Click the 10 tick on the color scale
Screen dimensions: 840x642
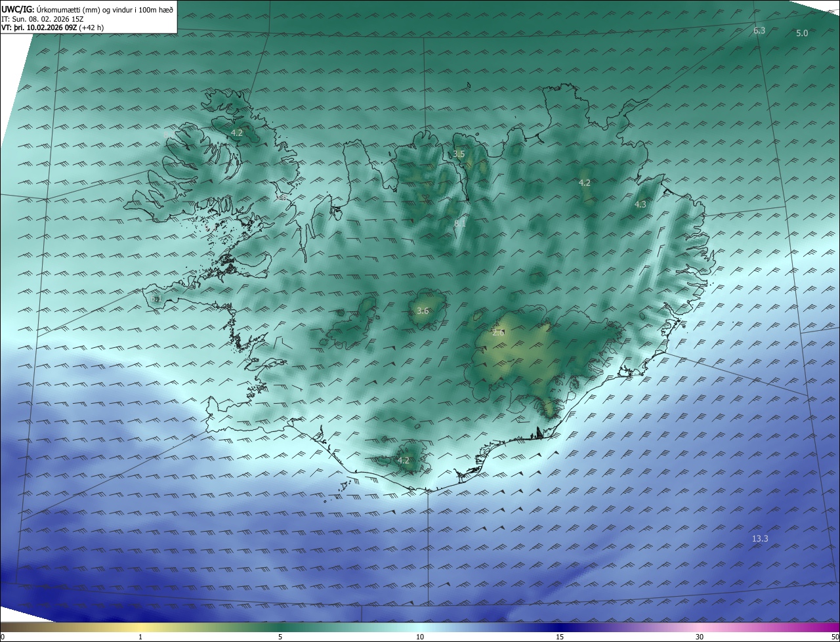click(x=420, y=637)
